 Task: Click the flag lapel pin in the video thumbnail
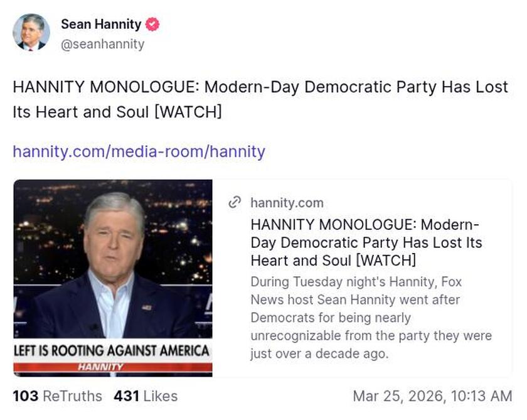click(x=147, y=308)
